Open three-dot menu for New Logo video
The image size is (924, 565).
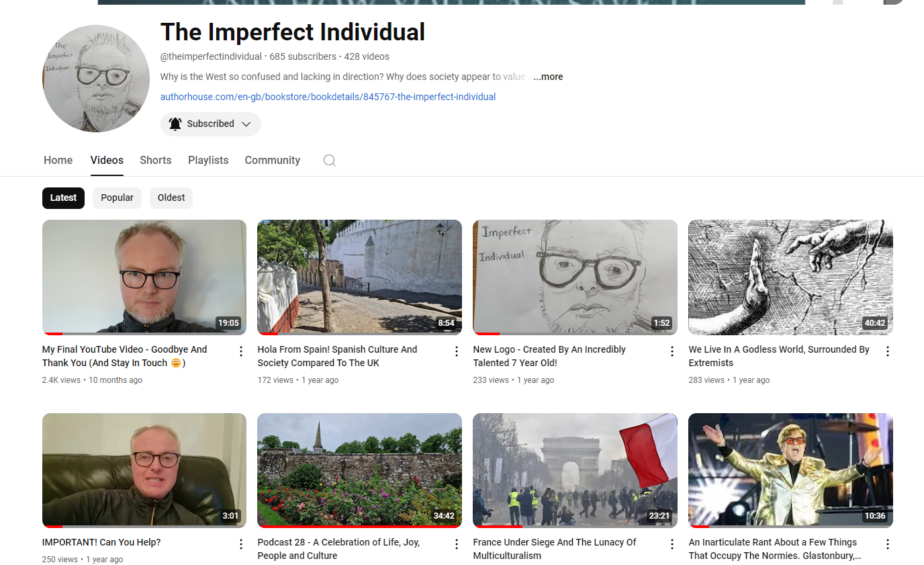672,351
